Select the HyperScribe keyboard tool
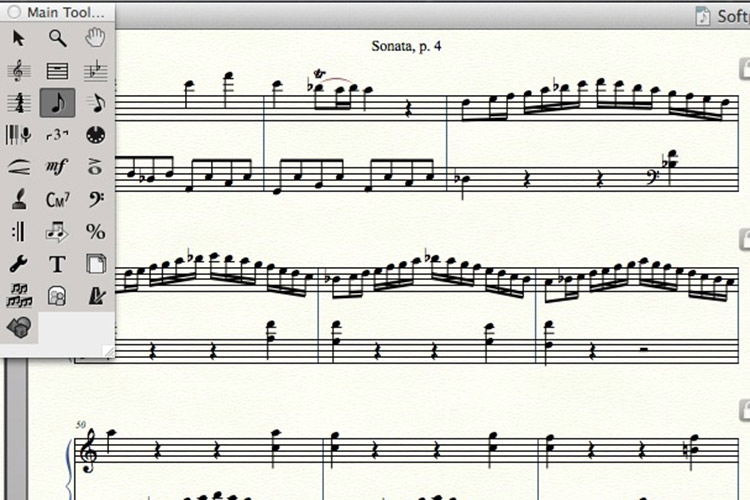Viewport: 750px width, 500px height. (19, 135)
